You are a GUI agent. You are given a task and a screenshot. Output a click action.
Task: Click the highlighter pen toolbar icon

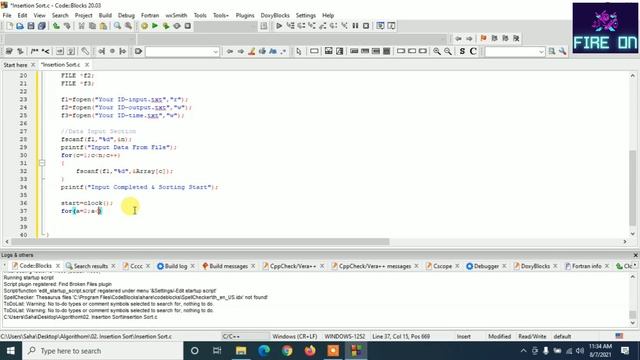point(252,51)
